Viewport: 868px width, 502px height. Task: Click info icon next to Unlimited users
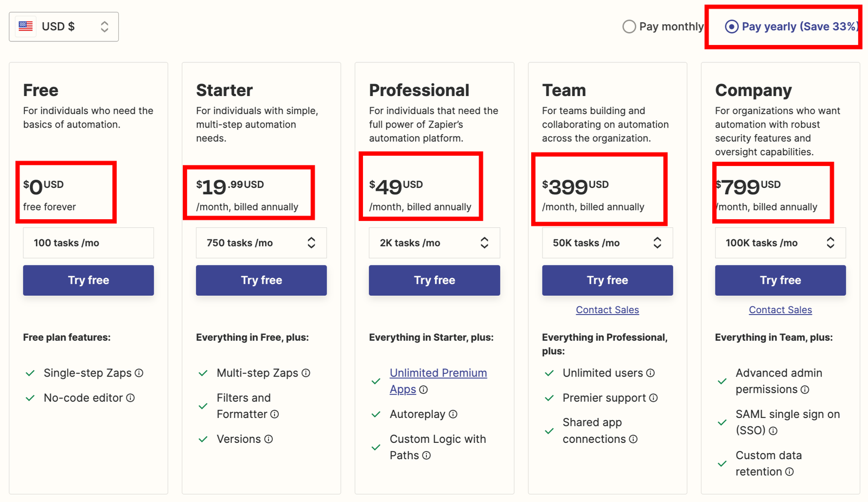[x=650, y=373]
